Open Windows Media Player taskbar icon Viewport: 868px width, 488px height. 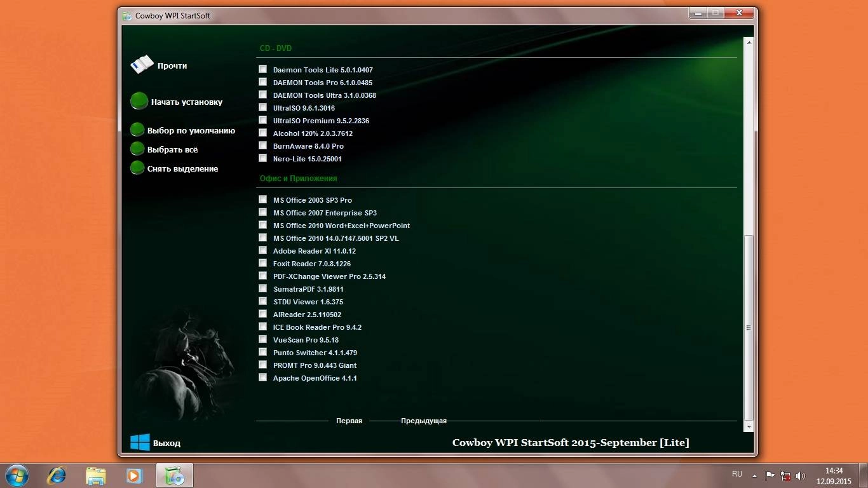134,475
